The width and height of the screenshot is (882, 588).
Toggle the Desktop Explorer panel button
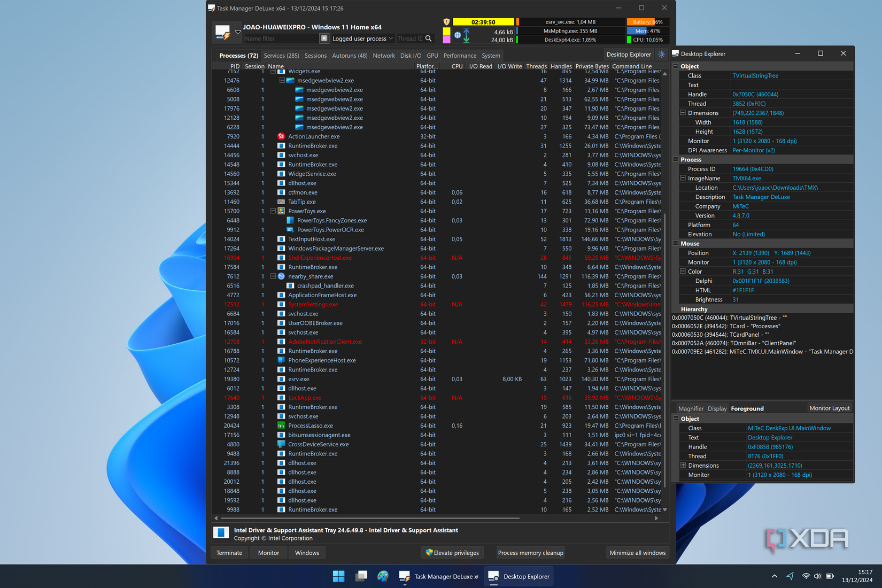click(629, 55)
